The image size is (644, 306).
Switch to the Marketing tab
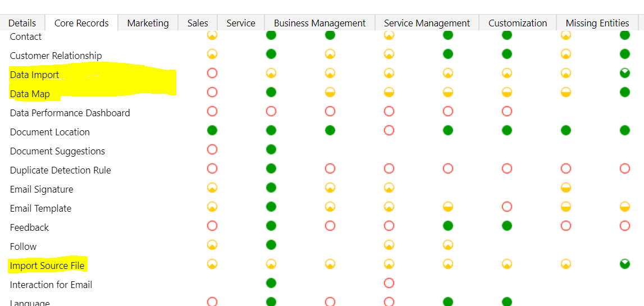pyautogui.click(x=148, y=23)
